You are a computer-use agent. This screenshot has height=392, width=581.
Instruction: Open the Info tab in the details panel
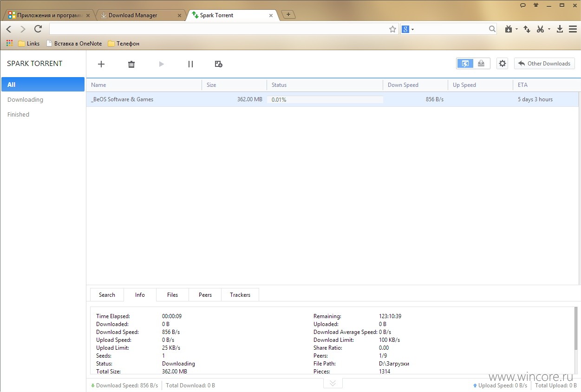pyautogui.click(x=140, y=295)
